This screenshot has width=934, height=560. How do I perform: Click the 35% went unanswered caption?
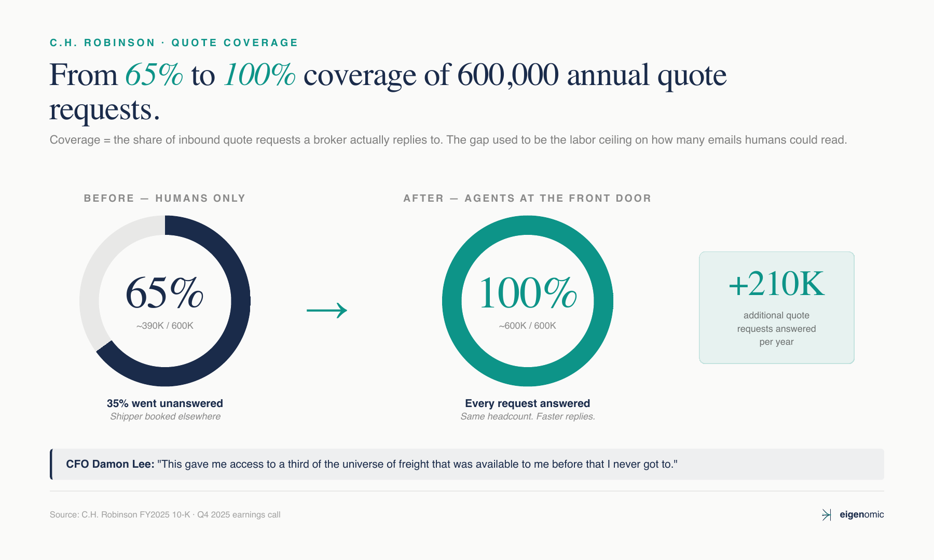[x=165, y=403]
